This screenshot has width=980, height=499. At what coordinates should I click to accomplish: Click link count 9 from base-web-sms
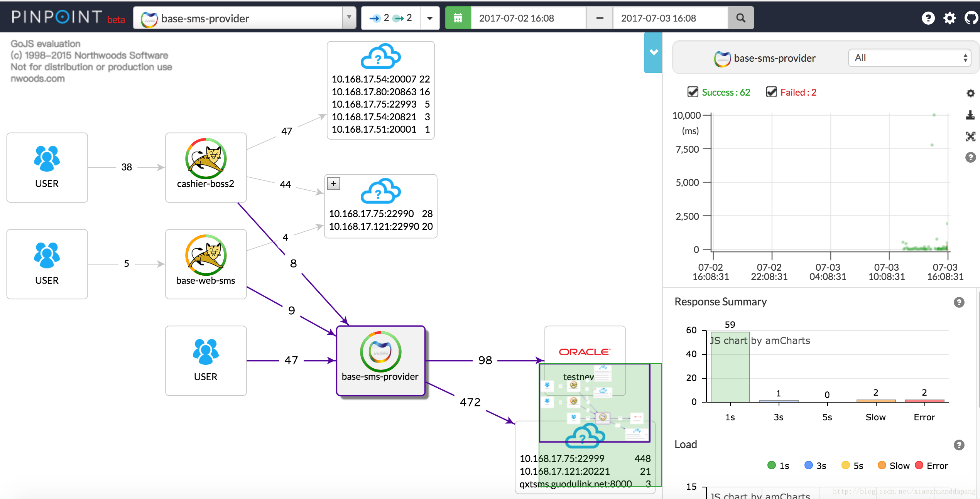[292, 310]
